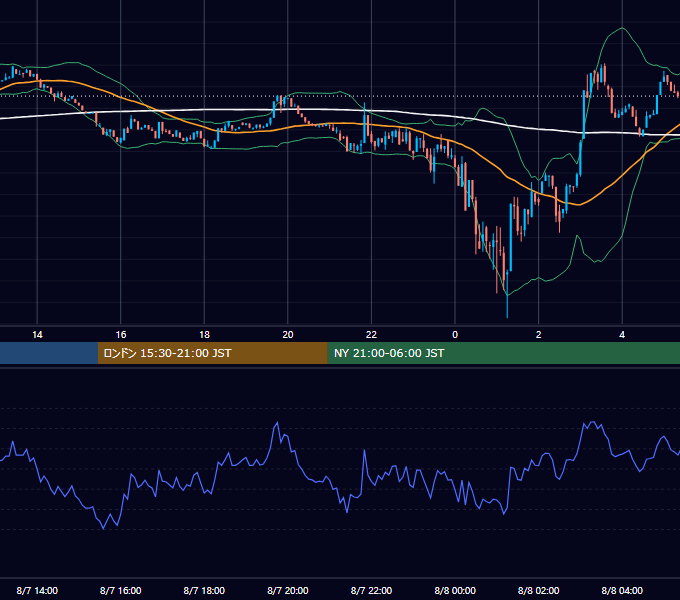
Task: Click the NY session bar 21:00-06:00 JST
Action: (x=503, y=353)
